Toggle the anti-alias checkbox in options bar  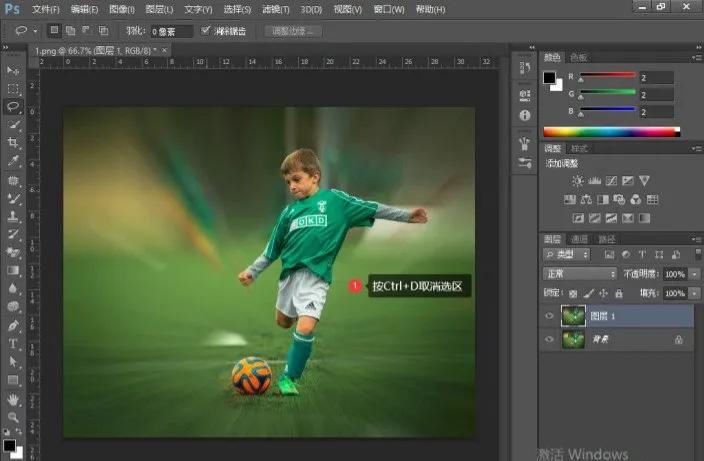206,31
